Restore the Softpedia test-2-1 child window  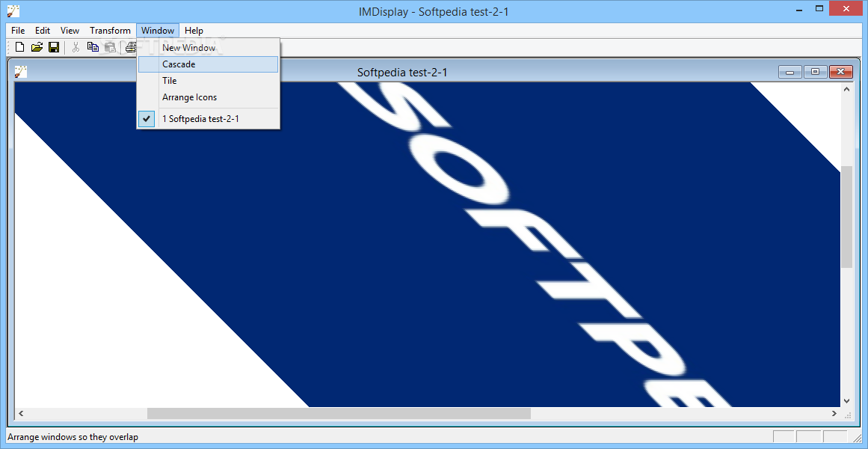pos(815,72)
